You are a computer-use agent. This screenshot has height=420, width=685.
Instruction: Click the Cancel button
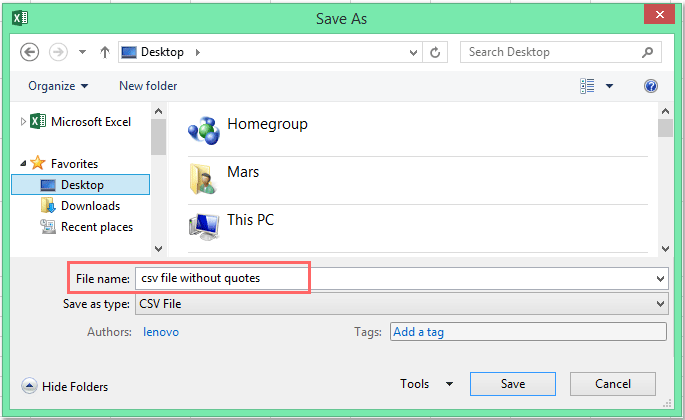[612, 384]
